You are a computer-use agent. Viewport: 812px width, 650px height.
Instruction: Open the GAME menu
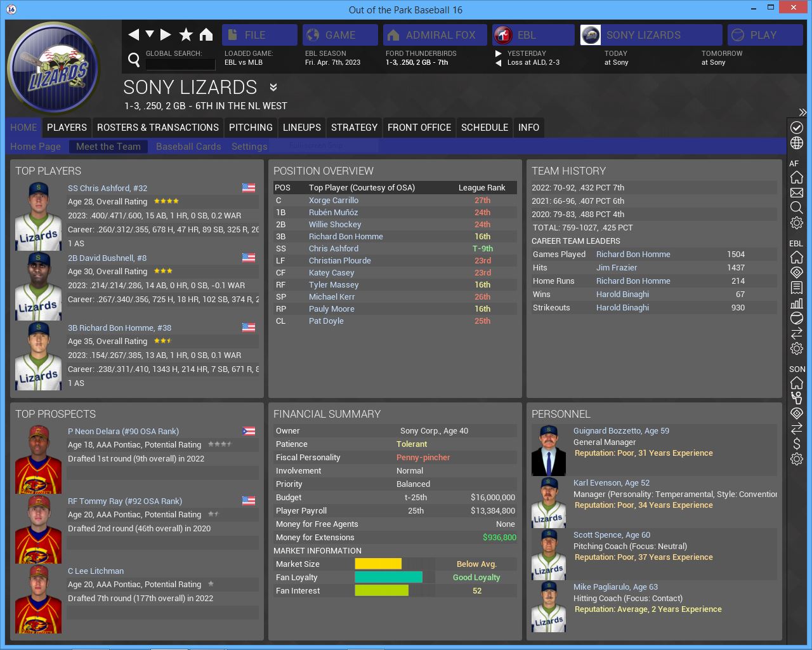tap(340, 35)
